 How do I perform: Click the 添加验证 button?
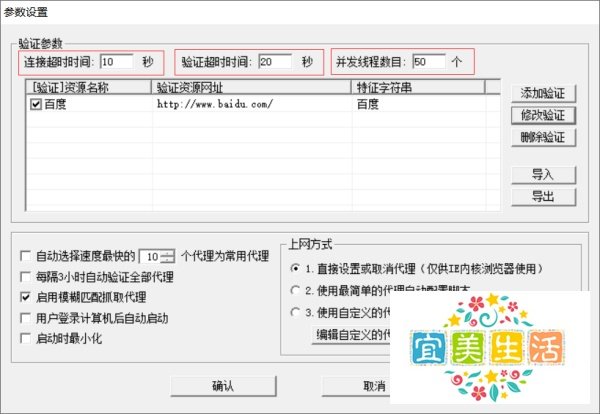coord(543,93)
